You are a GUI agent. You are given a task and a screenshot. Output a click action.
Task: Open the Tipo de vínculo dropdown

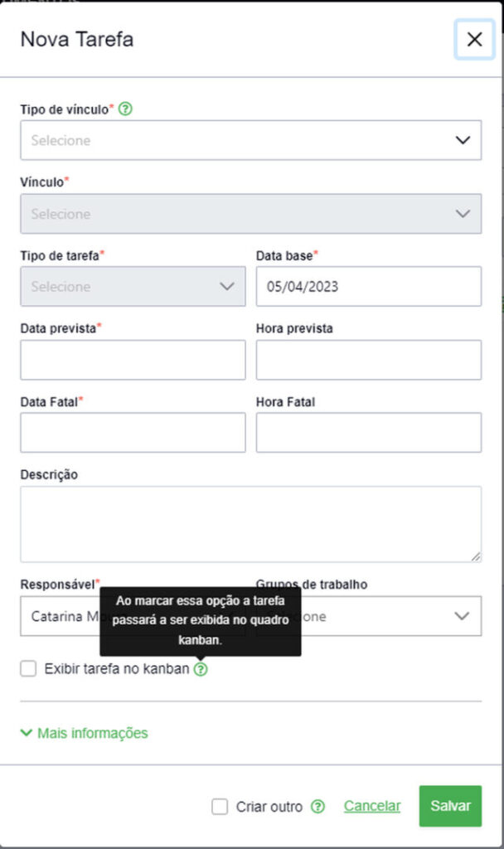(249, 140)
